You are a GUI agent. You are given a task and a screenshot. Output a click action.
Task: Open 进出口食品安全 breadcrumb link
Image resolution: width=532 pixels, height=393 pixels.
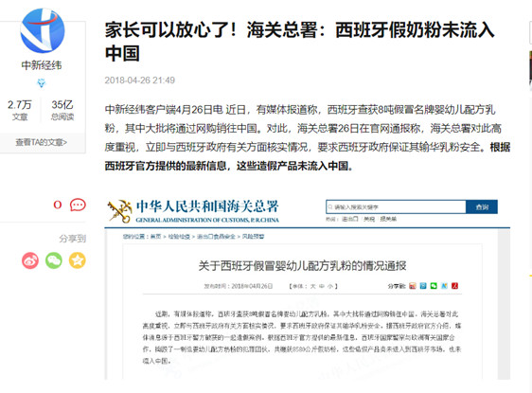pos(216,236)
